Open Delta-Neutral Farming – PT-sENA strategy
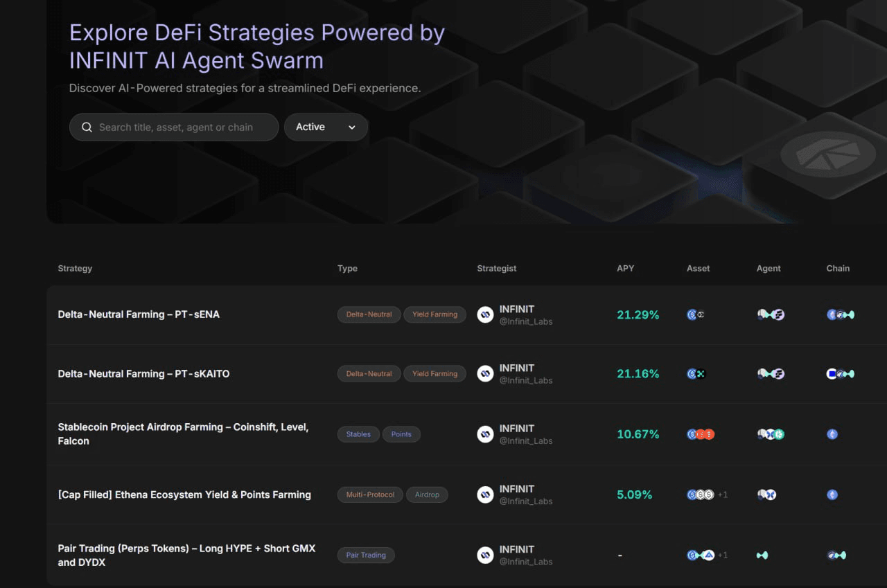 139,314
